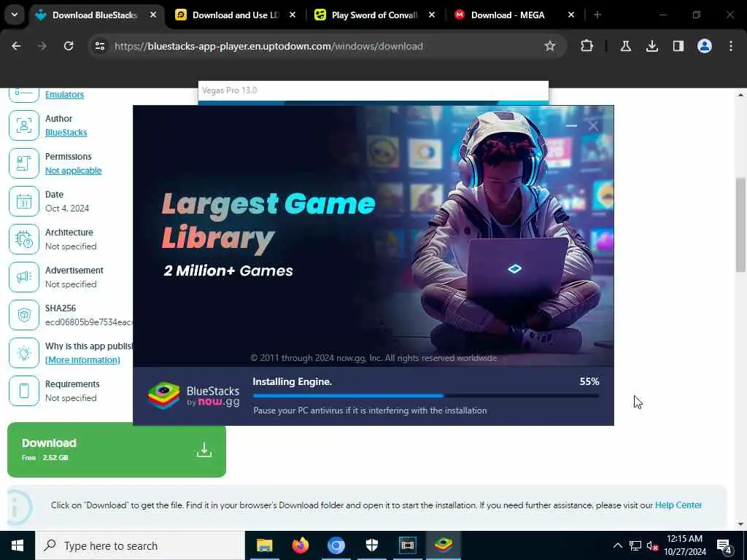Open Firefox from the taskbar
This screenshot has width=747, height=560.
pos(300,545)
